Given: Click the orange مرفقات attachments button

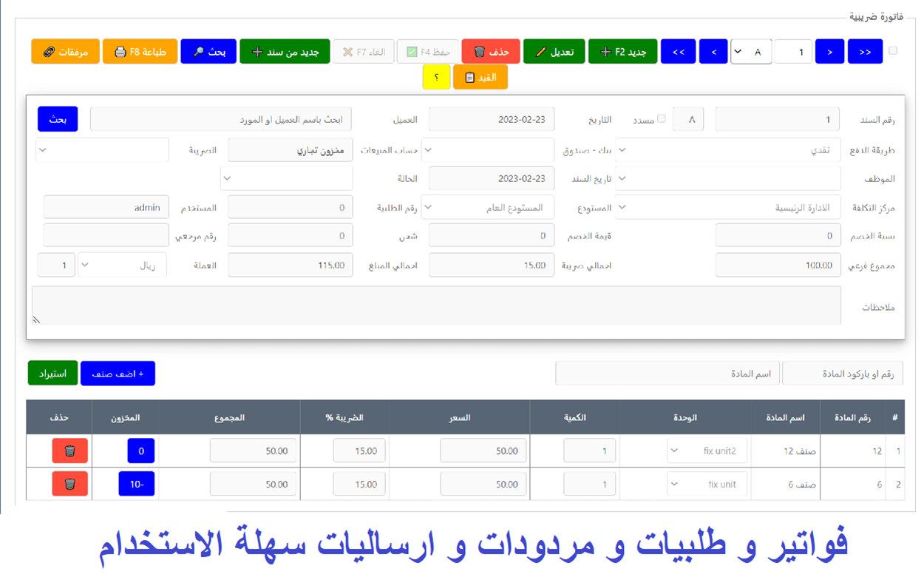Looking at the screenshot, I should click(x=65, y=52).
